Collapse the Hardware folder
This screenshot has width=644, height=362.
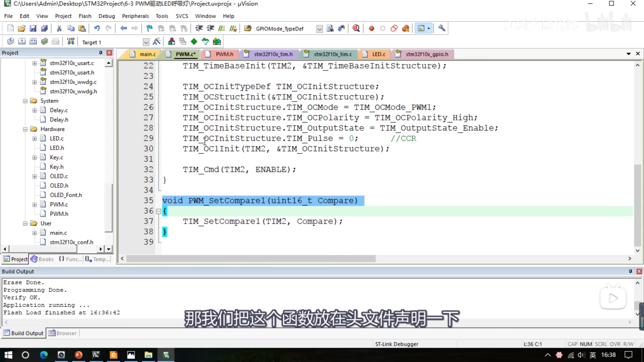coord(25,129)
